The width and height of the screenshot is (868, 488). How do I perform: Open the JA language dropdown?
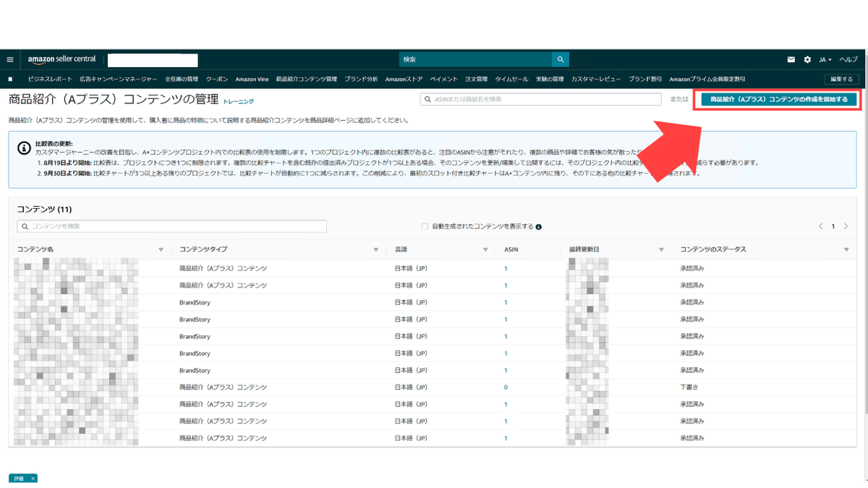pyautogui.click(x=825, y=60)
